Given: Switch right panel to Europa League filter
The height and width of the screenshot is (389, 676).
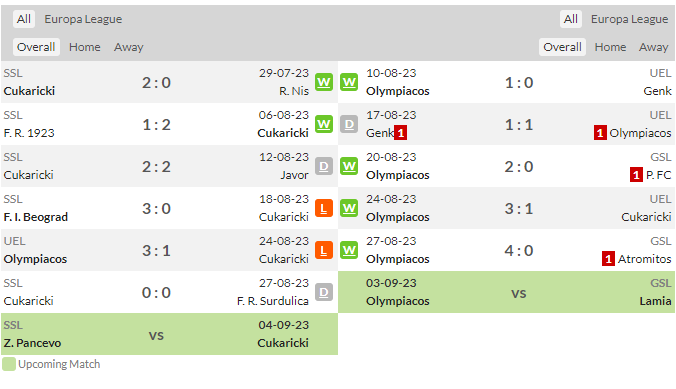Looking at the screenshot, I should click(x=629, y=19).
